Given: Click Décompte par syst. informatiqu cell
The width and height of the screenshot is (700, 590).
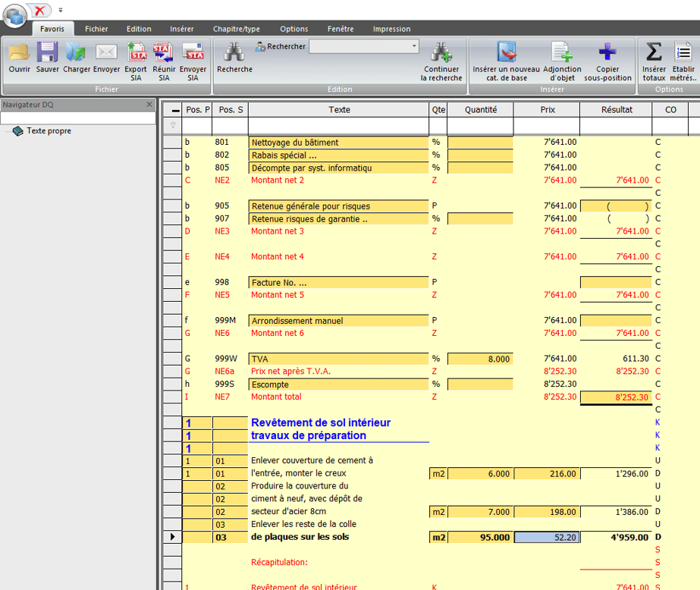Looking at the screenshot, I should 339,168.
